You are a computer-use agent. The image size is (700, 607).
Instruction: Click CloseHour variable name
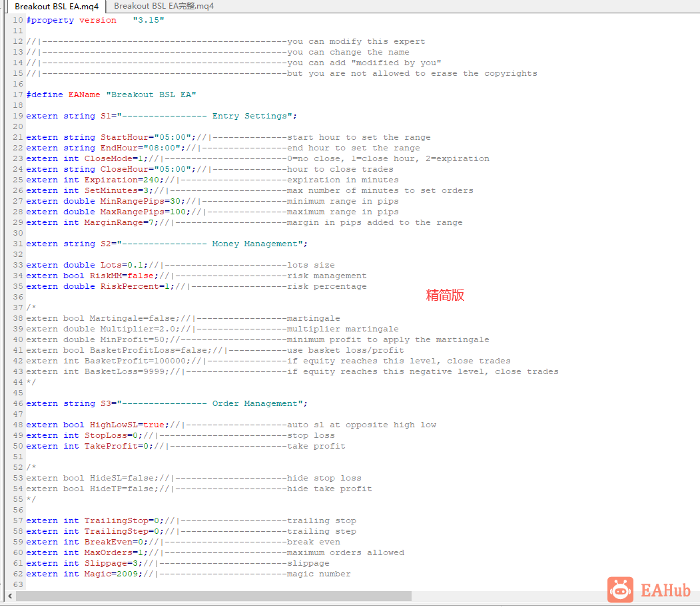(124, 170)
